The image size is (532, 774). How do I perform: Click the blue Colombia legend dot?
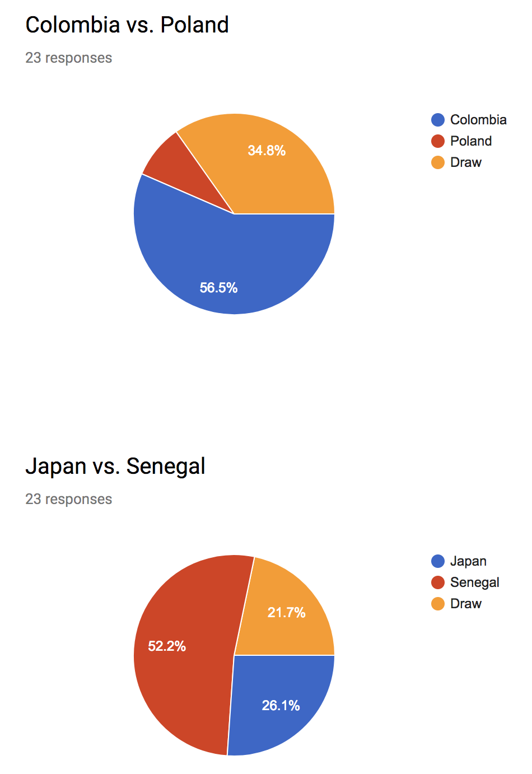click(438, 120)
